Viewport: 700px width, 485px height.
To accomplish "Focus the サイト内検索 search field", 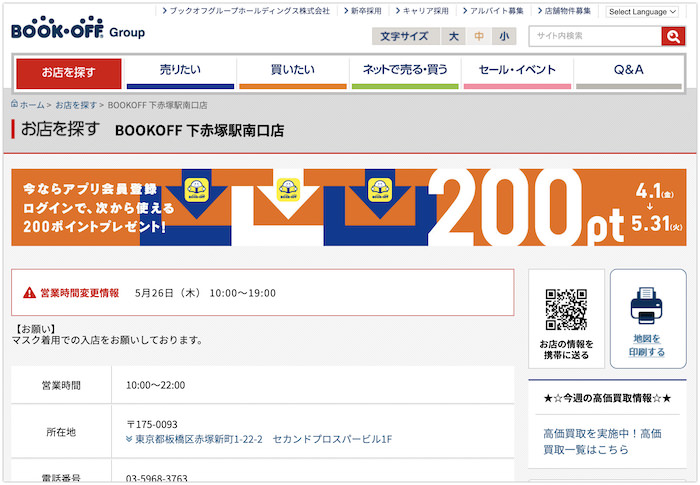I will point(595,36).
